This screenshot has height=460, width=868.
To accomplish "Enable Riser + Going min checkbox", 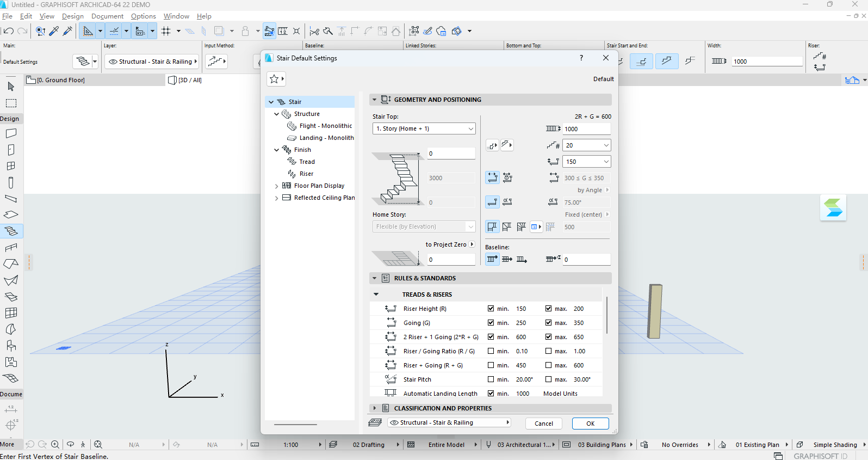I will tap(491, 365).
